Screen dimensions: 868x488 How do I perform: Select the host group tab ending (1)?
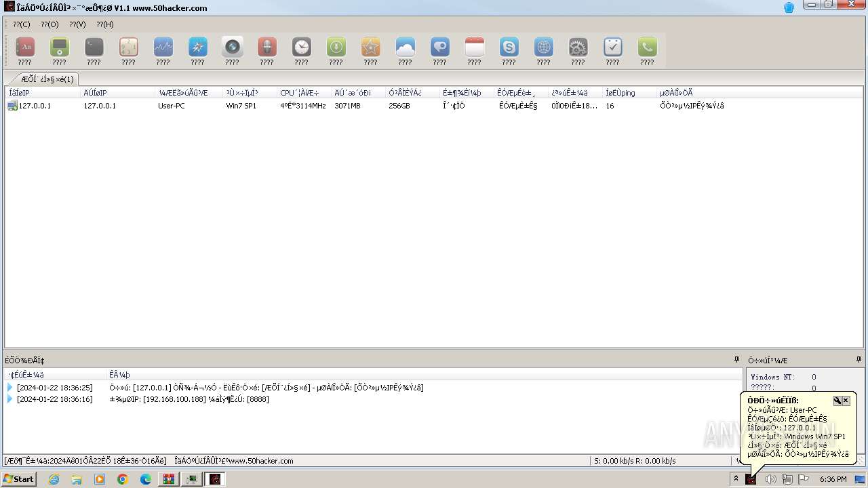(x=47, y=79)
